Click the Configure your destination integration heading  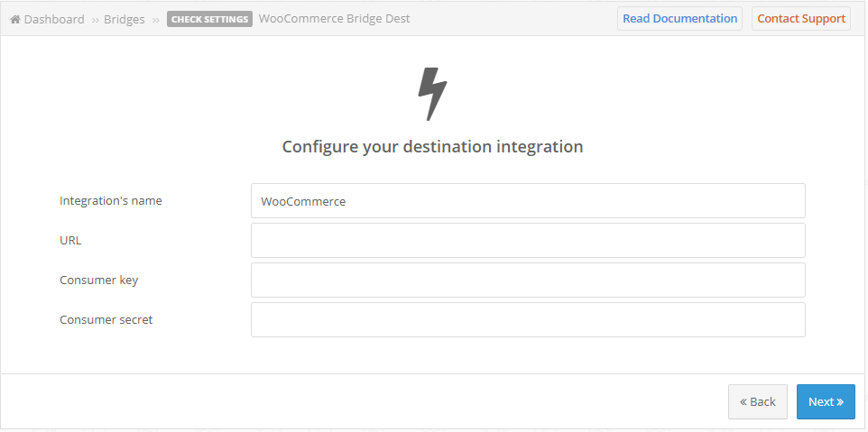[432, 147]
